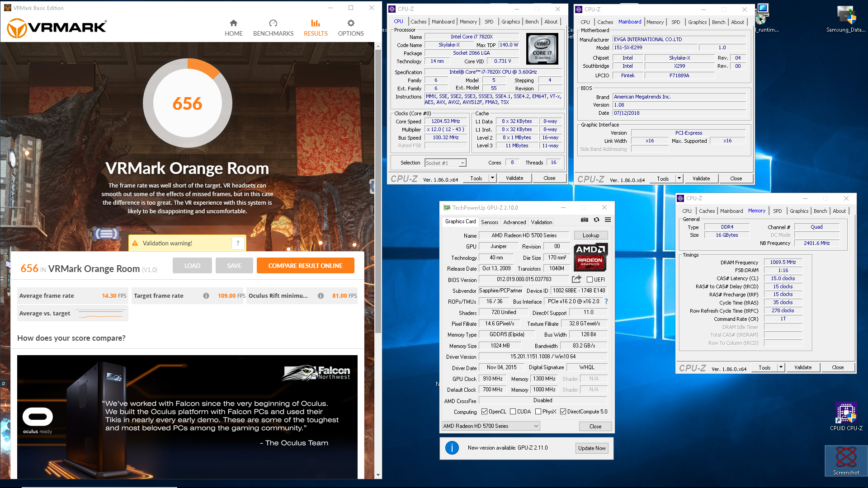Open Bench tab in CPU-Z Mainboard window
The width and height of the screenshot is (868, 488).
[x=718, y=22]
